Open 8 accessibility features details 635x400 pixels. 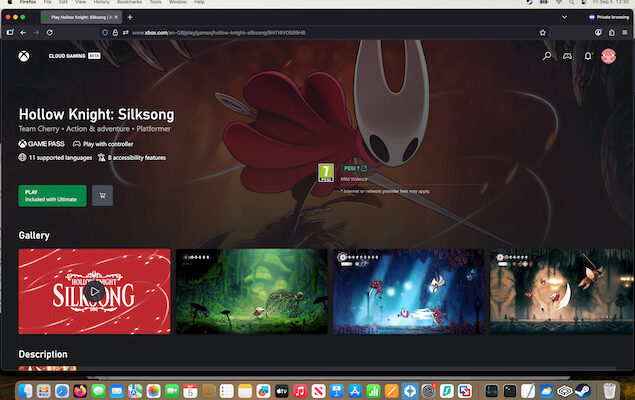pyautogui.click(x=132, y=157)
